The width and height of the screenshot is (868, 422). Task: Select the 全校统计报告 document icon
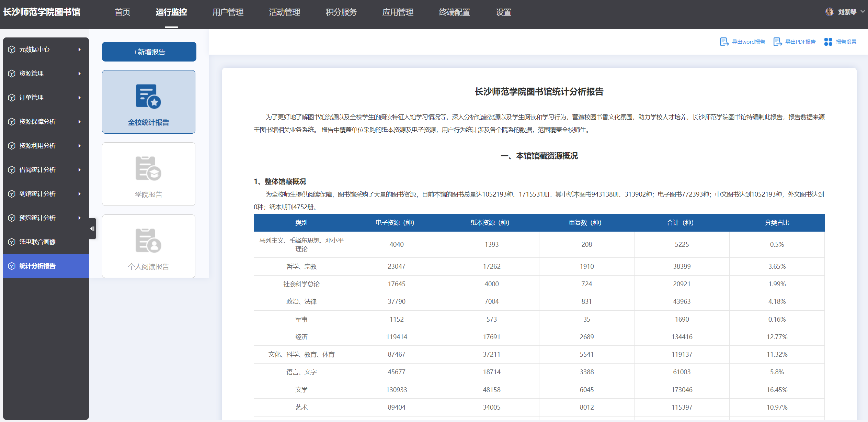click(148, 97)
